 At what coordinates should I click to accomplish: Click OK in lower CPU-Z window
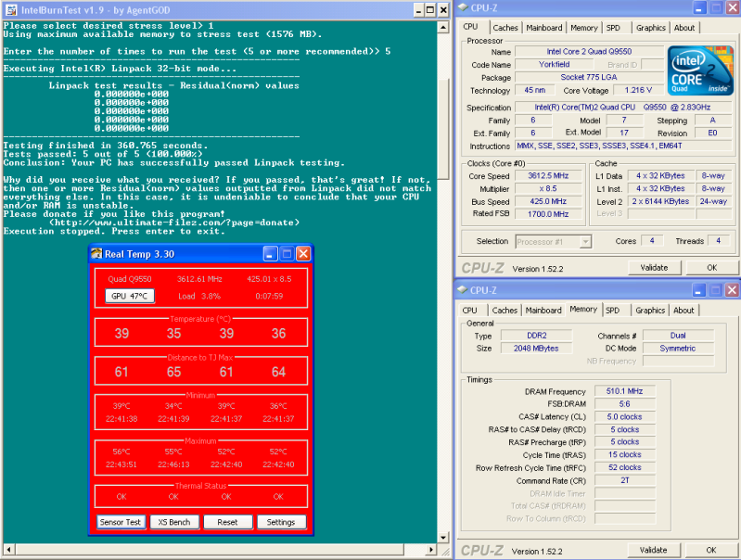(x=711, y=550)
